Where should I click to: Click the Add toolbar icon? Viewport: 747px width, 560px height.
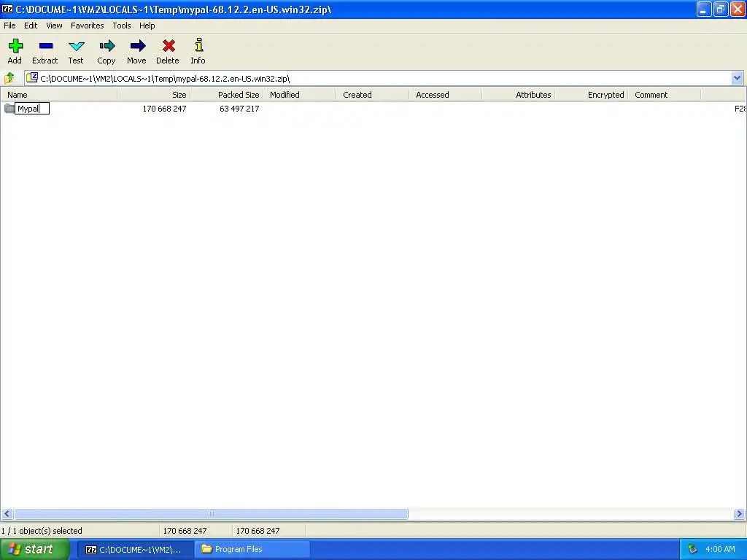(x=15, y=46)
